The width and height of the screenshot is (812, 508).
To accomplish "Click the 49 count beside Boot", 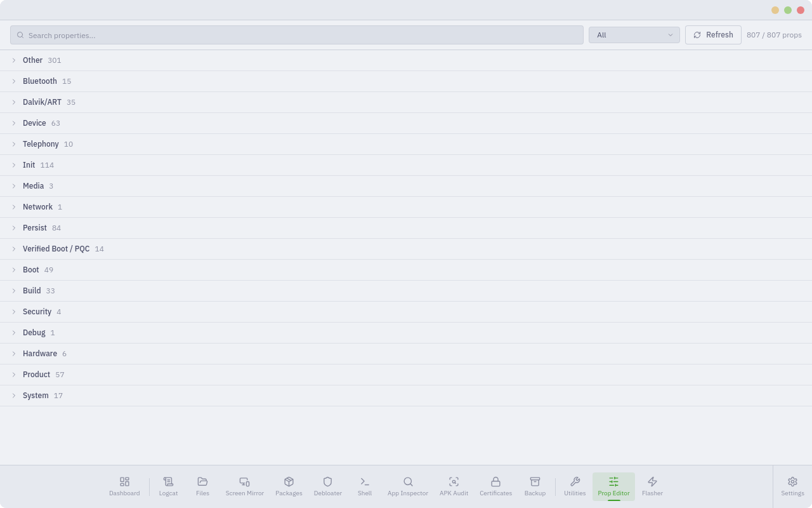I will (49, 270).
